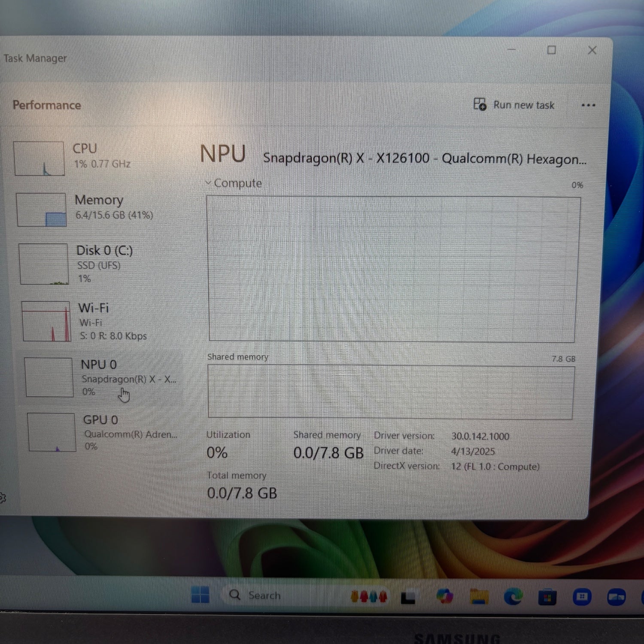Click the taskbar Search box
The image size is (644, 644).
pos(264,595)
